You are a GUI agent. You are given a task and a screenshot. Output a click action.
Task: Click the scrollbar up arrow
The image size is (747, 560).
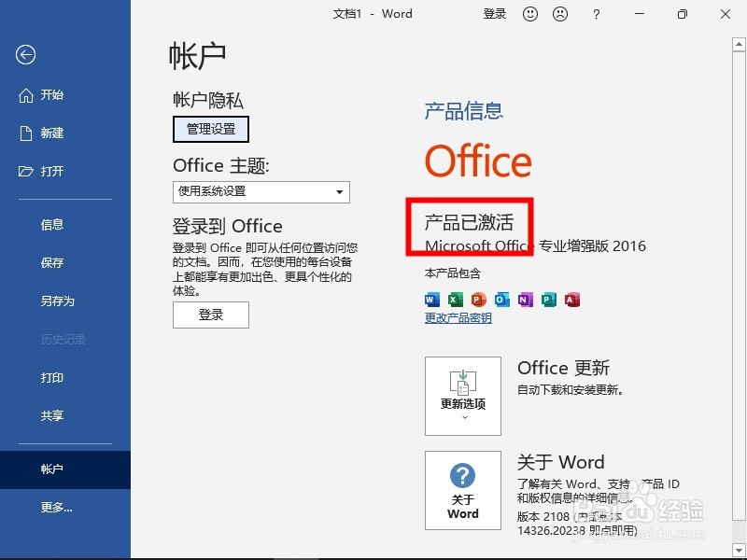tap(739, 44)
